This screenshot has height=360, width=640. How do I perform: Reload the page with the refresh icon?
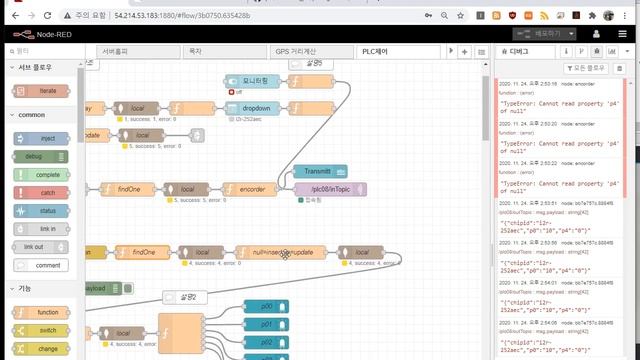(x=47, y=16)
